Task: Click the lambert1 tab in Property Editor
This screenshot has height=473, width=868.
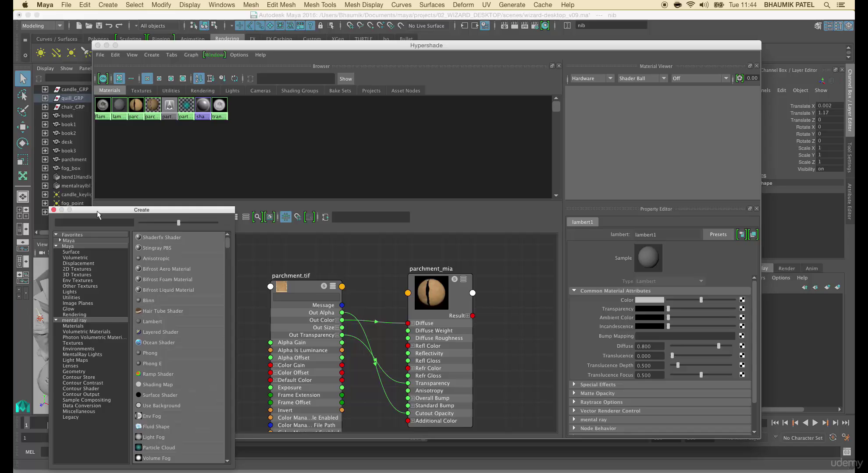Action: pos(582,222)
